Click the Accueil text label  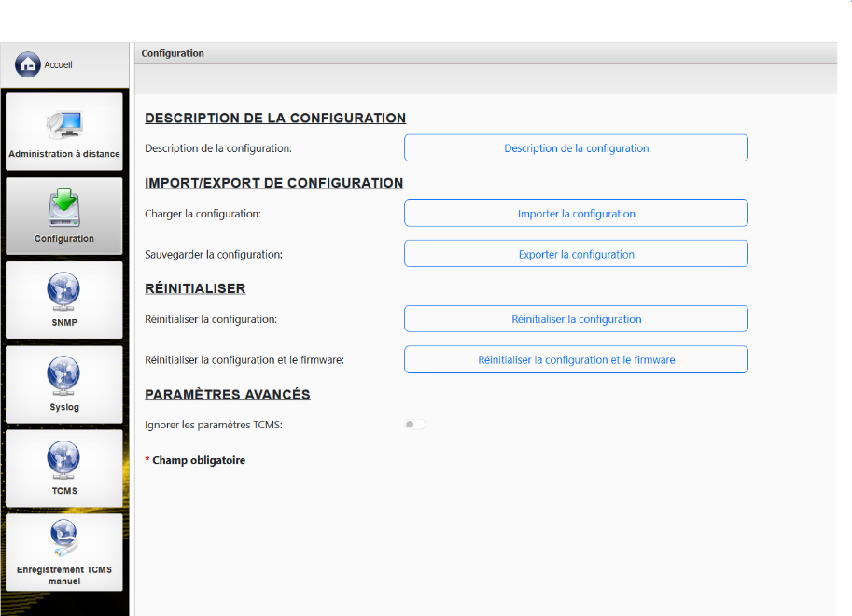click(59, 65)
